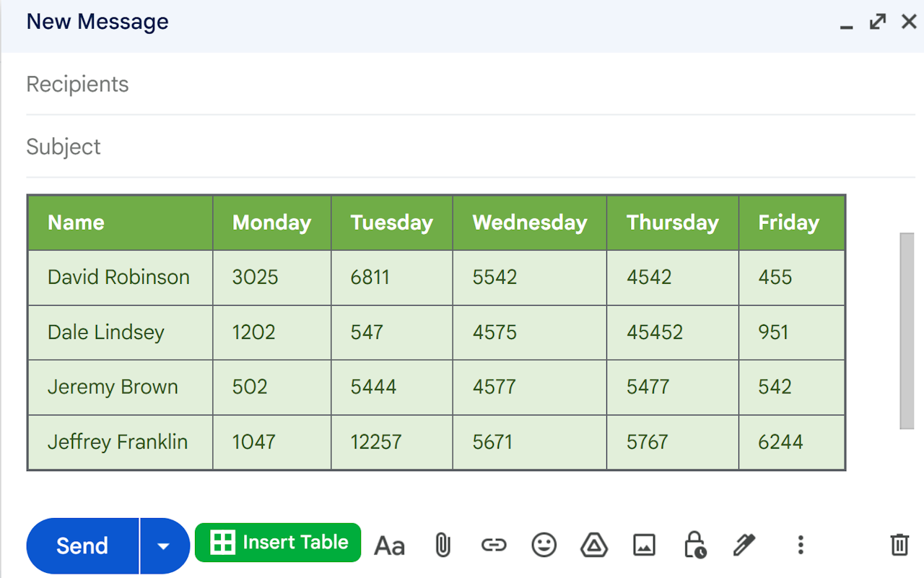
Task: Insert photo with the image icon
Action: (644, 545)
